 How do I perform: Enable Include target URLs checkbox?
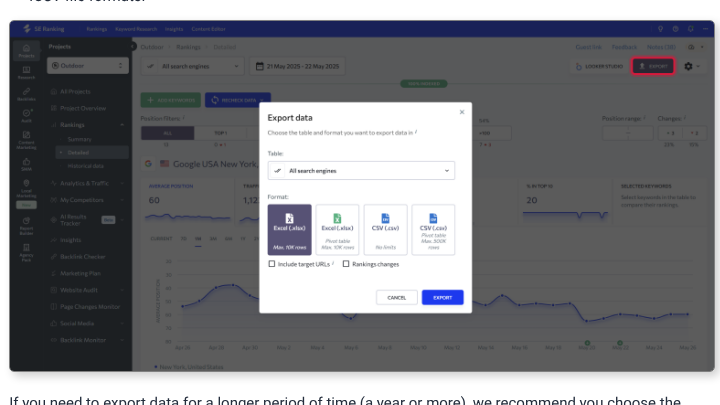pos(272,264)
